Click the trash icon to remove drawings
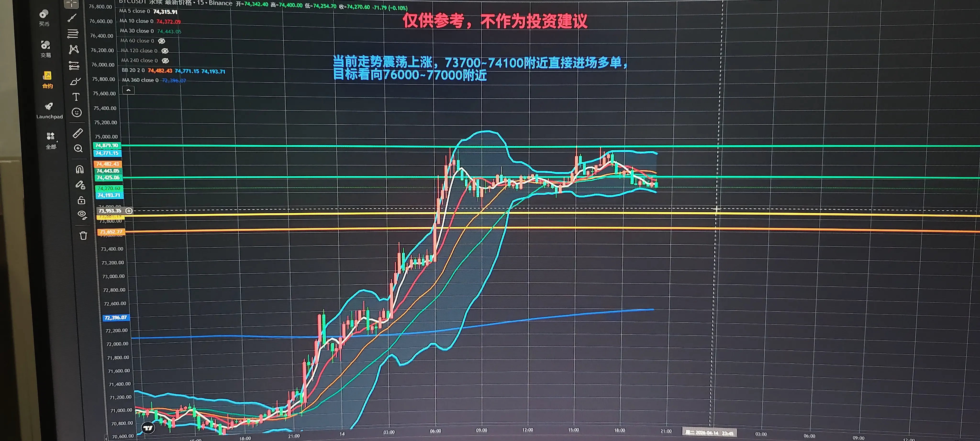 [x=83, y=236]
